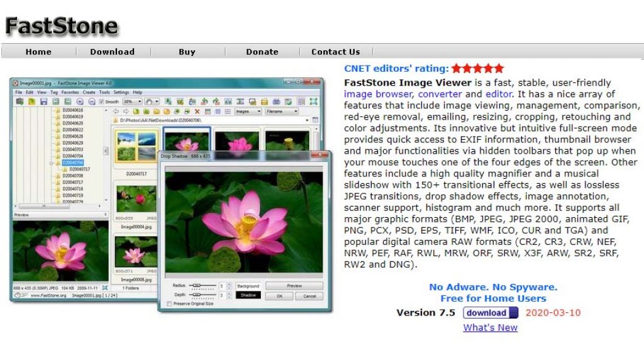Click the acquire images camera icon in toolbar
The height and width of the screenshot is (352, 644).
19,101
